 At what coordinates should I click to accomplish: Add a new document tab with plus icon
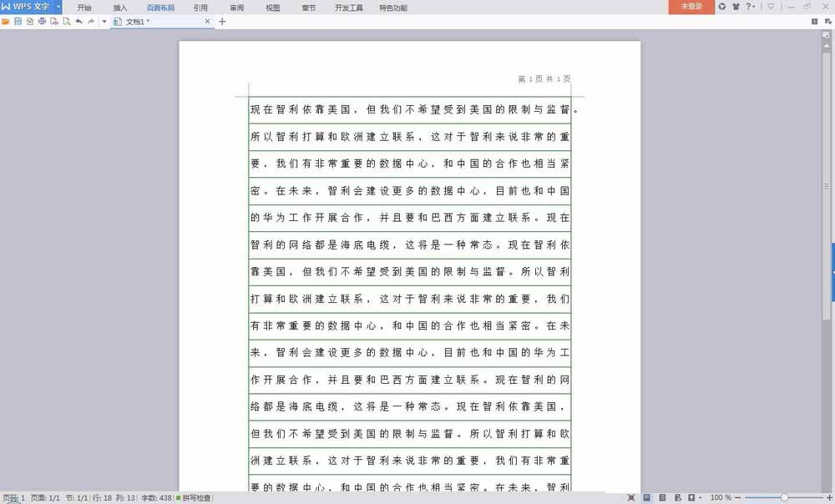pos(222,21)
